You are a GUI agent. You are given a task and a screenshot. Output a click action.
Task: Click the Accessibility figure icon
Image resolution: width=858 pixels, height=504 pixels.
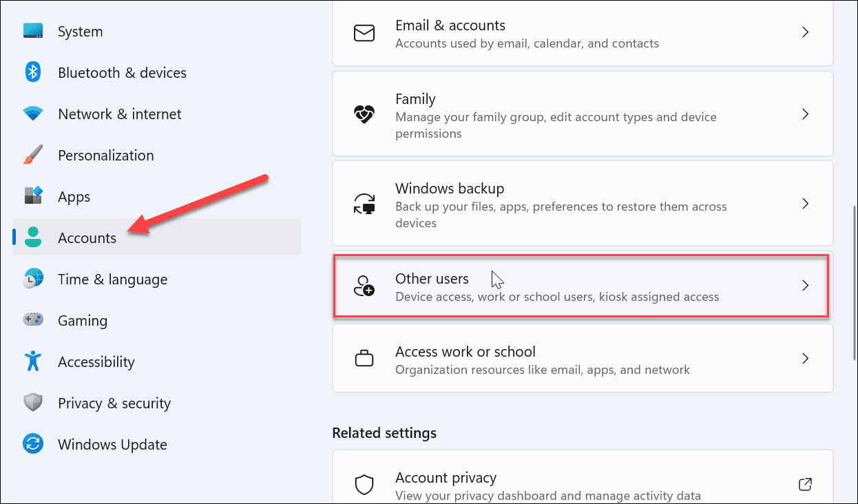click(x=32, y=361)
